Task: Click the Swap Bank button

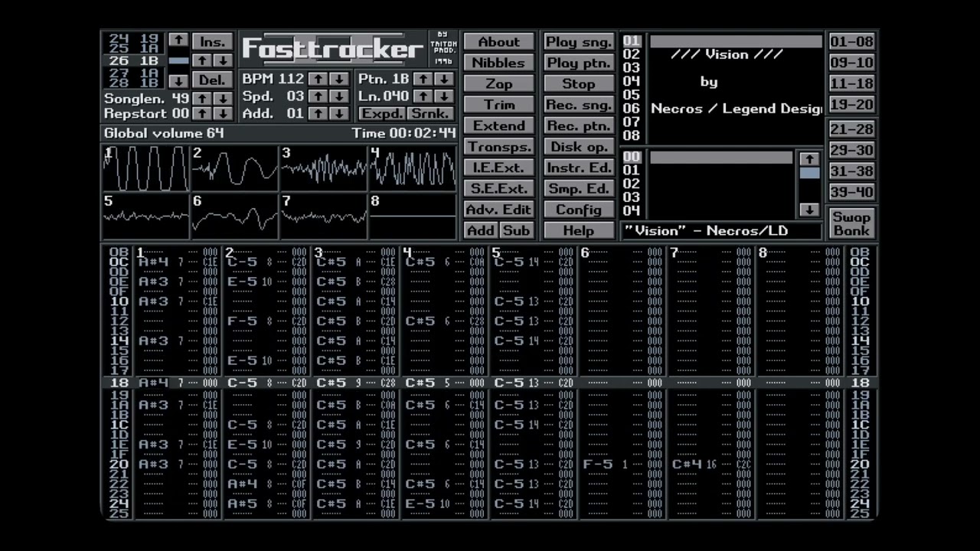Action: (851, 223)
